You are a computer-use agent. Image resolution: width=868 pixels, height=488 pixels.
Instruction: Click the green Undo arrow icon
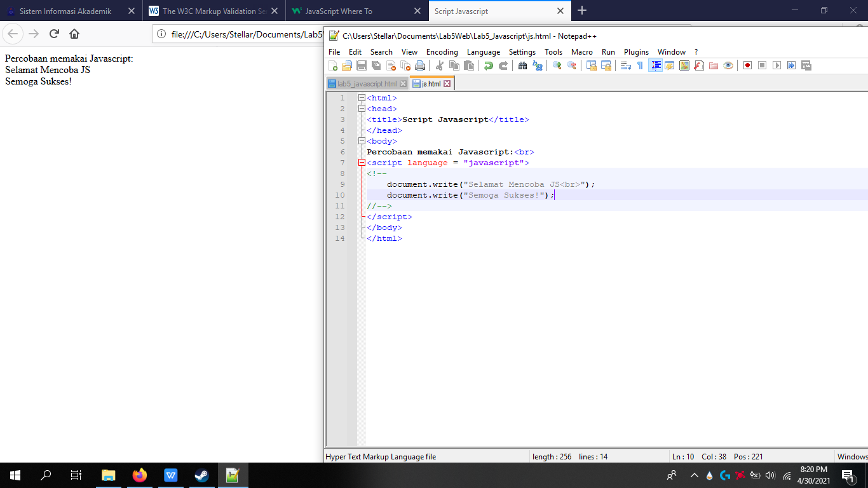(x=488, y=65)
